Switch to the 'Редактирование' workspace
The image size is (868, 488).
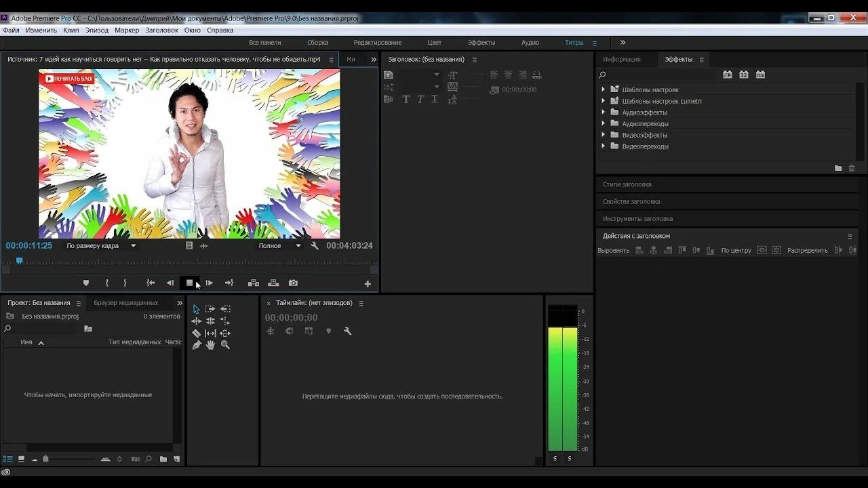[378, 42]
